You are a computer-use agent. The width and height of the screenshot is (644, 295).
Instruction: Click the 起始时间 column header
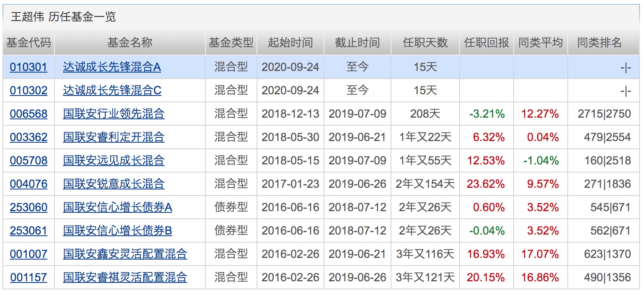click(x=291, y=42)
